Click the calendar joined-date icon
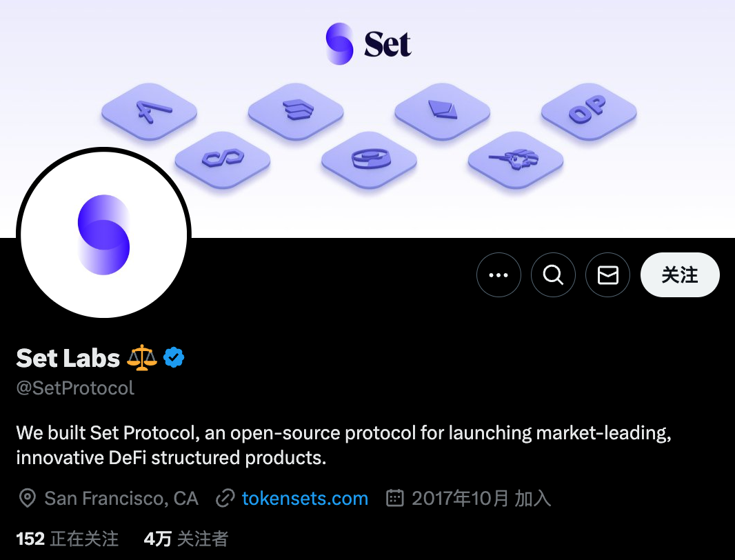Image resolution: width=735 pixels, height=560 pixels. (394, 498)
